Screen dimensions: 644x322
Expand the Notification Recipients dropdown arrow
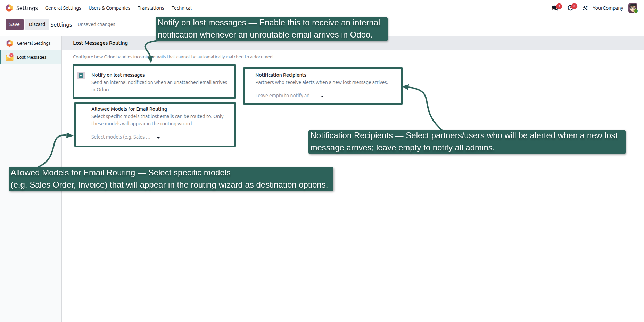coord(322,96)
